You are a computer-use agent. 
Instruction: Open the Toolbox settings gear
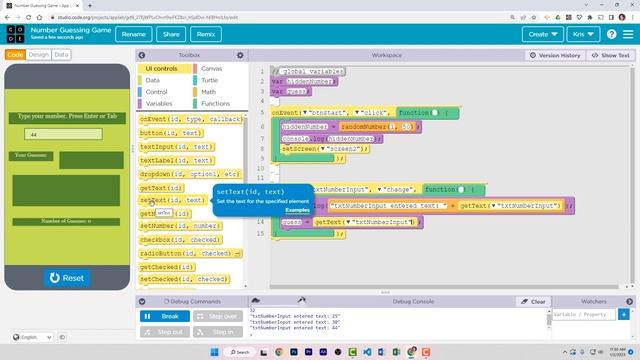tap(240, 55)
